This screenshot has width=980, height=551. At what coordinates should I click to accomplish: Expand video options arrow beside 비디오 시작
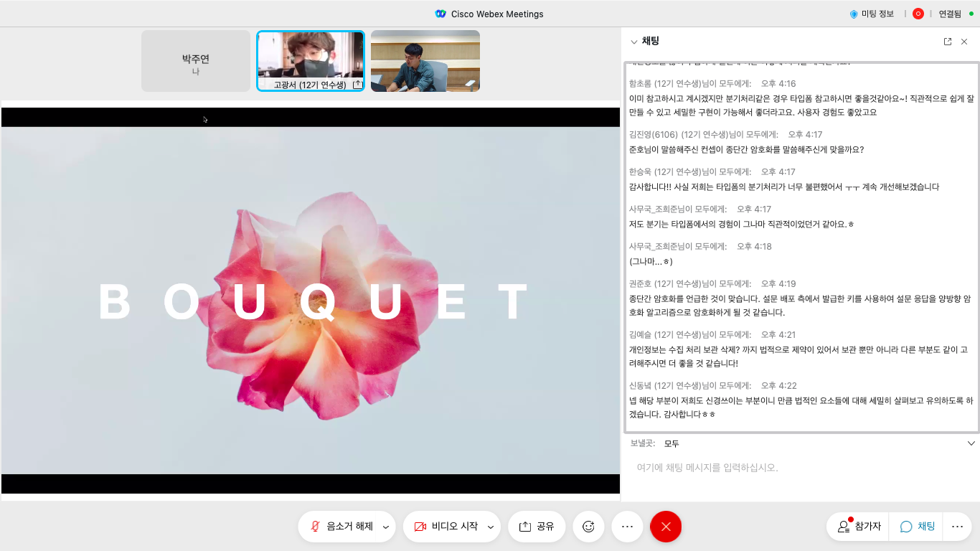click(491, 527)
